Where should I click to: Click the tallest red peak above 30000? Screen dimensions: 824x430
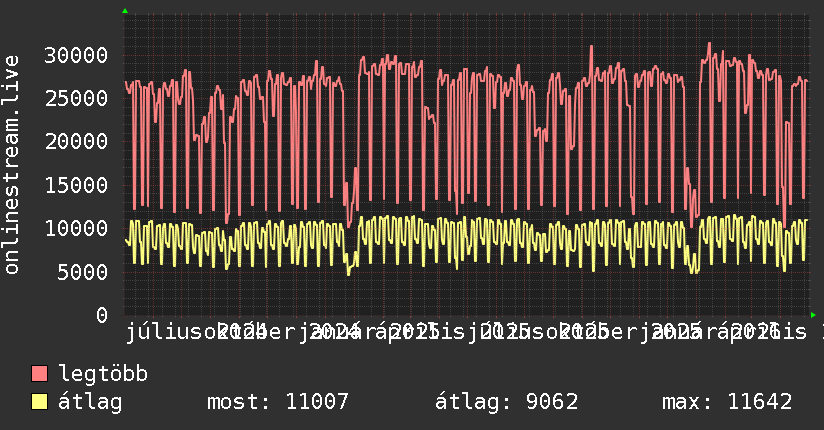pyautogui.click(x=709, y=44)
